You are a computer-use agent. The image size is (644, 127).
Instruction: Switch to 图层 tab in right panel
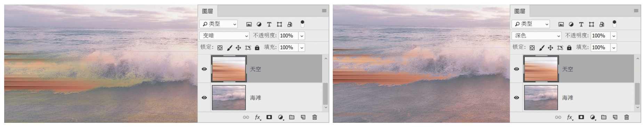[520, 11]
